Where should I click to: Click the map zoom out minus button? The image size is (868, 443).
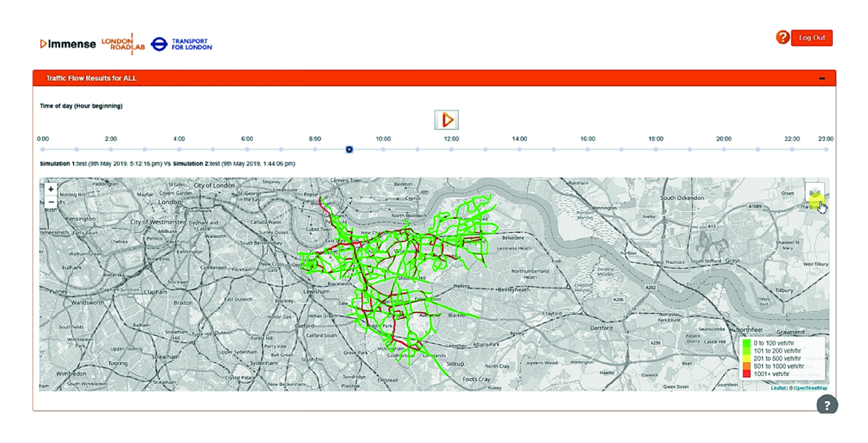click(51, 202)
